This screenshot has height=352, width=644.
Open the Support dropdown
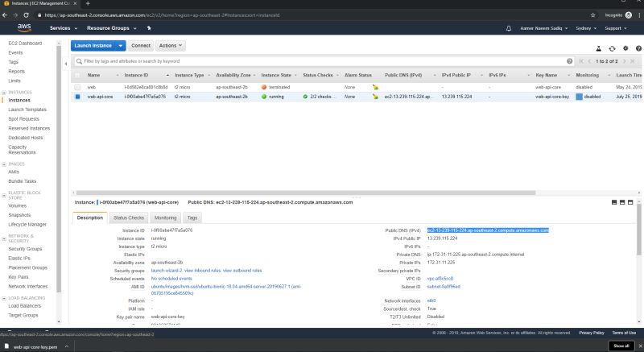click(616, 28)
